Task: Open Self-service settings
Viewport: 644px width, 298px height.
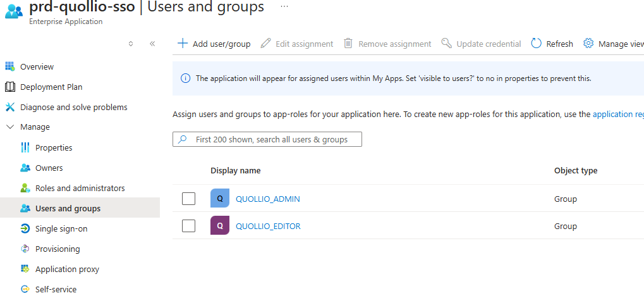Action: [56, 289]
